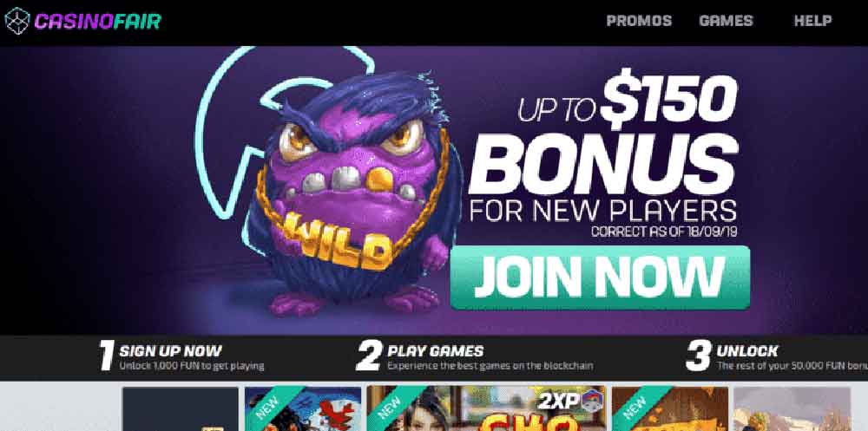
Task: Click step 1 SIGN UP NOW
Action: pos(170,350)
